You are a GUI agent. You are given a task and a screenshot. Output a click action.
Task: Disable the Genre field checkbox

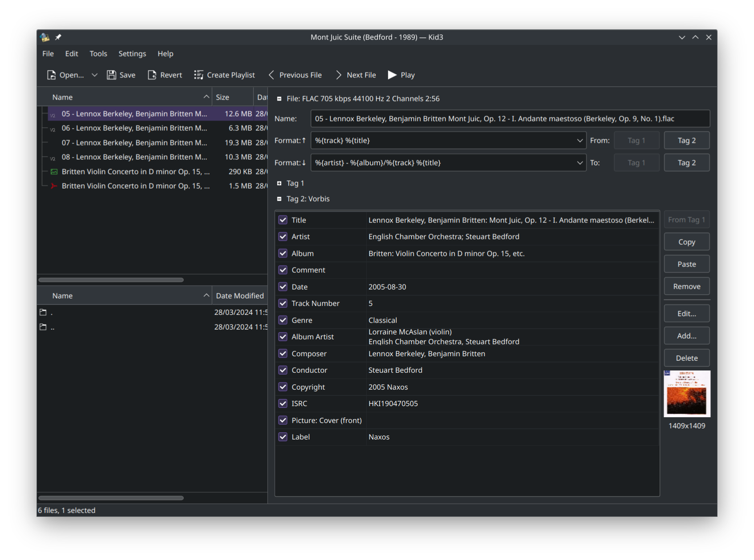(x=283, y=320)
